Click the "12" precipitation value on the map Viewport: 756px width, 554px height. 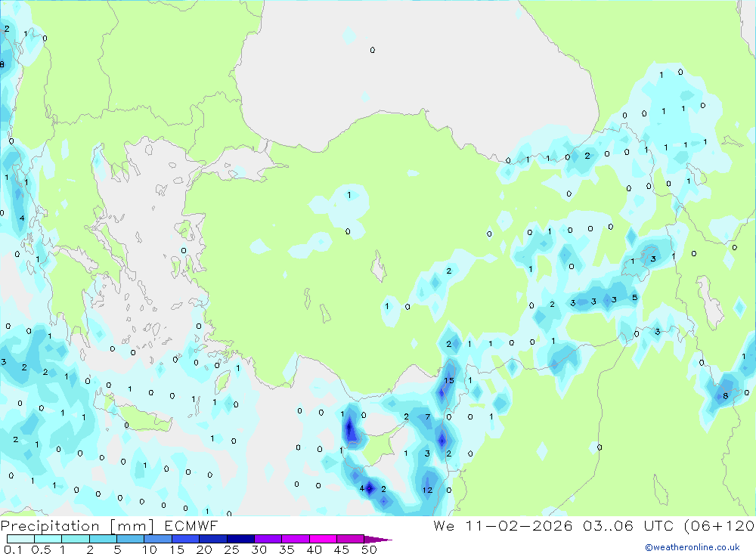[x=428, y=490]
